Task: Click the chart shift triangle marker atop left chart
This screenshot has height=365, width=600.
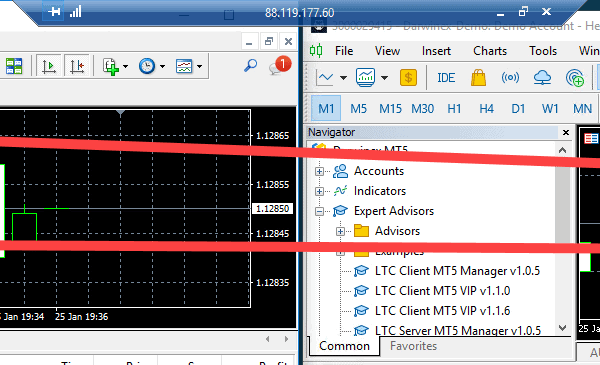Action: [x=121, y=113]
